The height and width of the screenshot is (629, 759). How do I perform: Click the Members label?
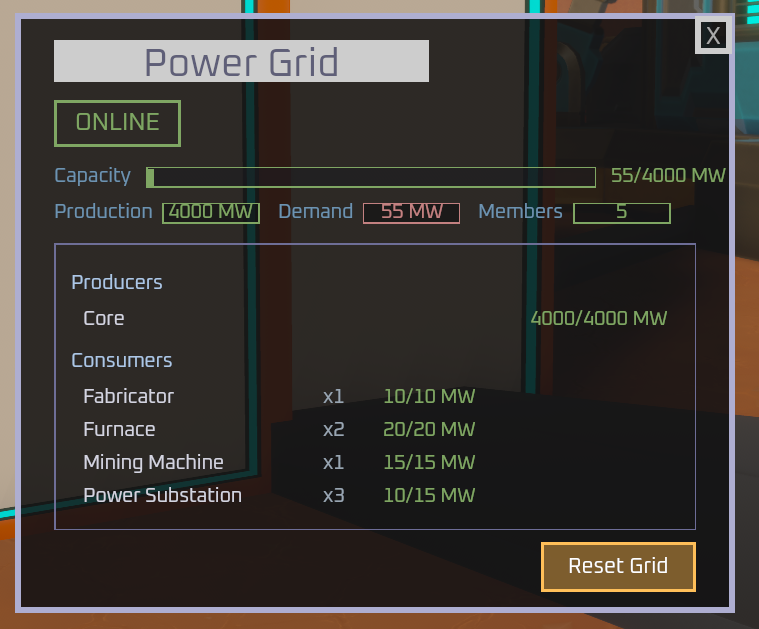(520, 212)
